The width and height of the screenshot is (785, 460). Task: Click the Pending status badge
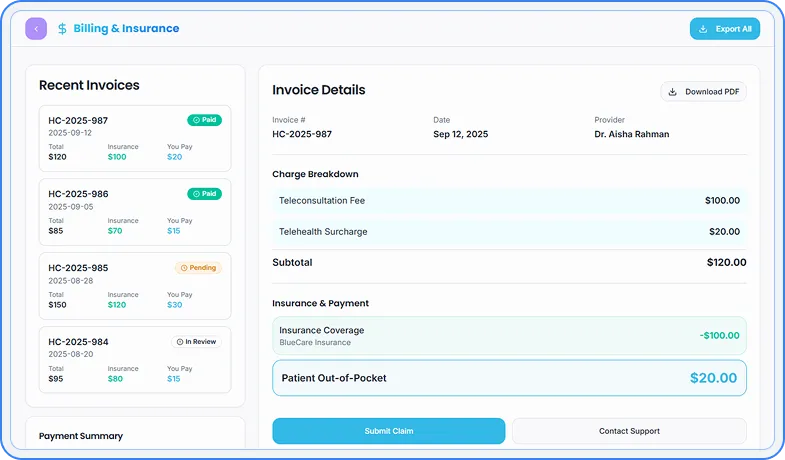pos(198,268)
